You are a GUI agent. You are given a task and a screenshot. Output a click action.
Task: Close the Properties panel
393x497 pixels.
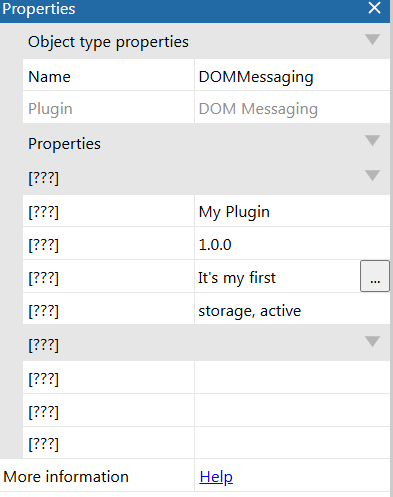[x=374, y=8]
